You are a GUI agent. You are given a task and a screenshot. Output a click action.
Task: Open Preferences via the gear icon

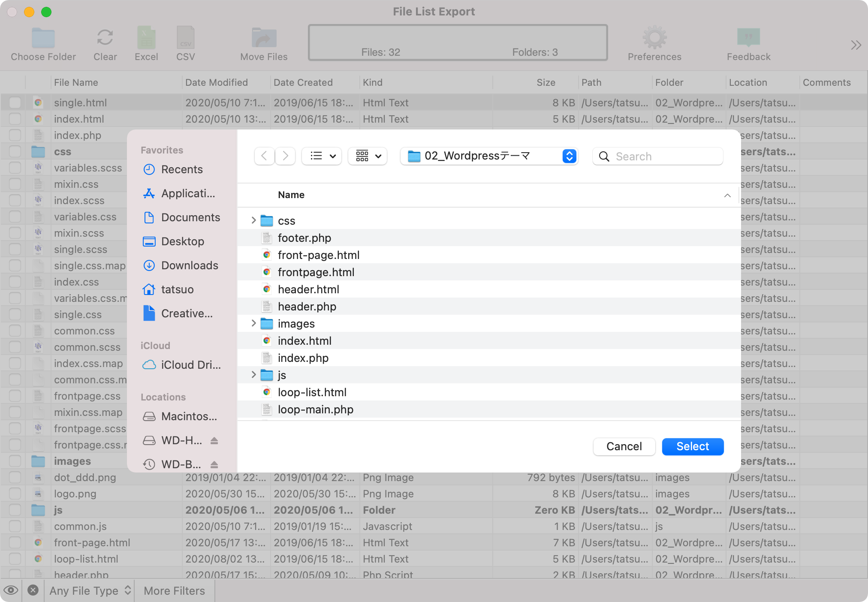(x=654, y=38)
